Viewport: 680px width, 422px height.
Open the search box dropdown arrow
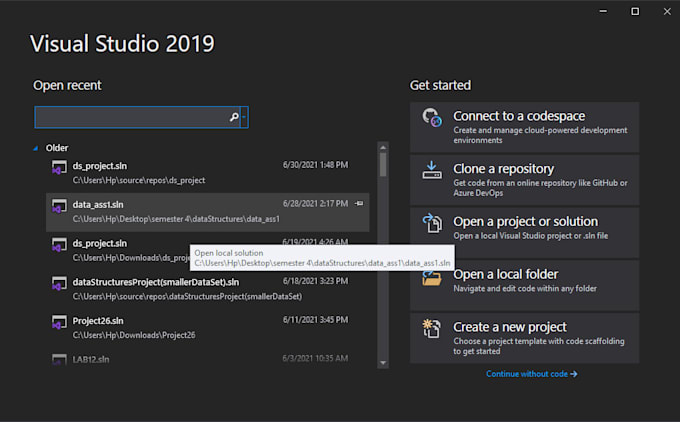click(x=244, y=118)
